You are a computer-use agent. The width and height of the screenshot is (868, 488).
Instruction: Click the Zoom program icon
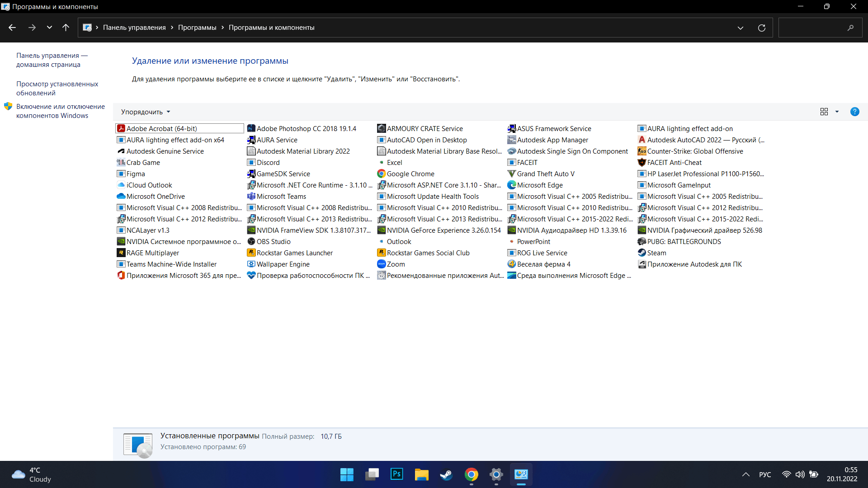[x=382, y=264]
